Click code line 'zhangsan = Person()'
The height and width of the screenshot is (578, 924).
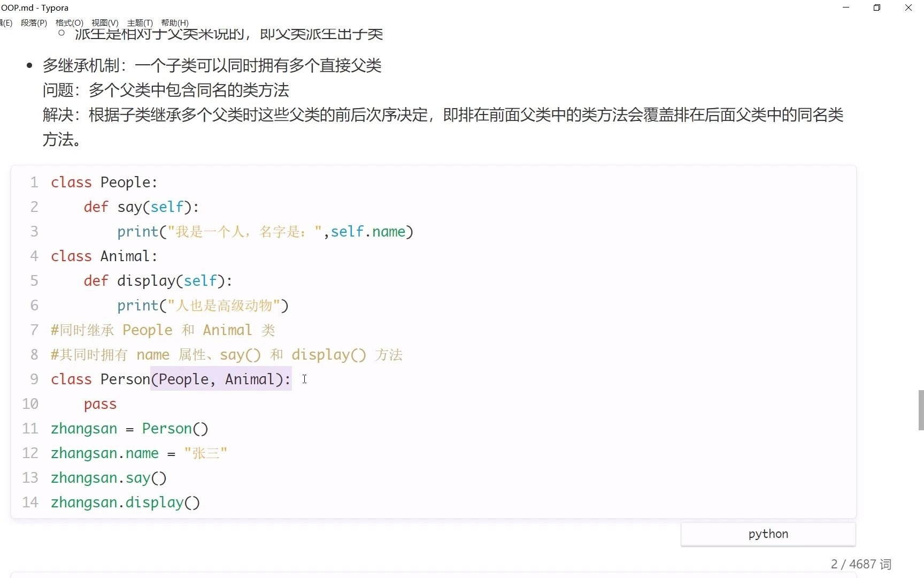point(129,429)
